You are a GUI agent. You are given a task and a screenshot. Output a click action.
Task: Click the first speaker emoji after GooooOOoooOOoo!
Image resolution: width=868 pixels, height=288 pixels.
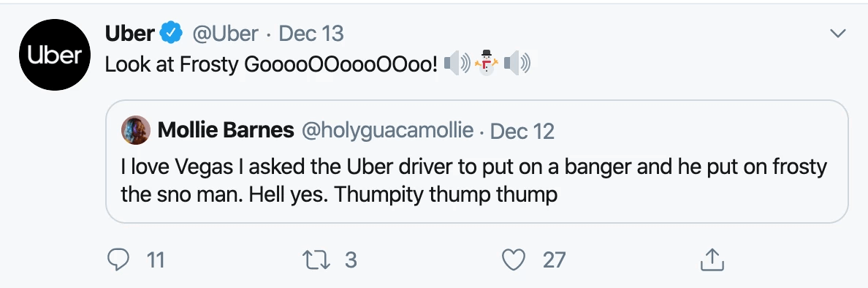pyautogui.click(x=457, y=63)
